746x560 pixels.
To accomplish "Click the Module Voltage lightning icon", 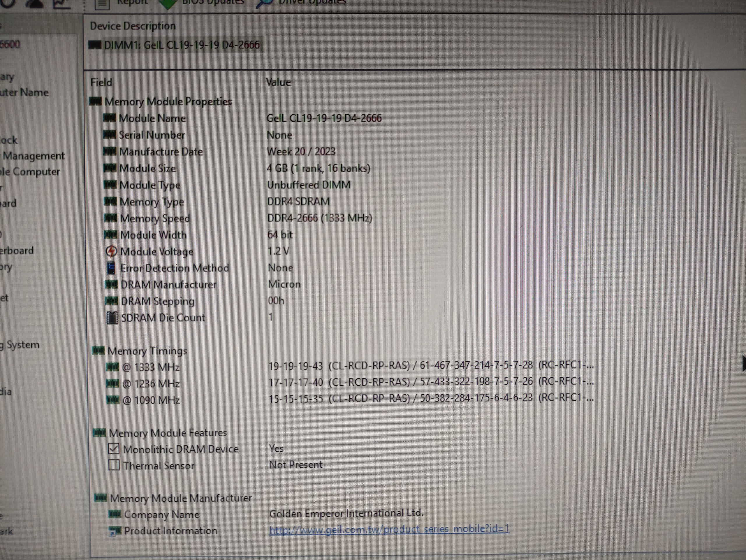I will (x=111, y=251).
